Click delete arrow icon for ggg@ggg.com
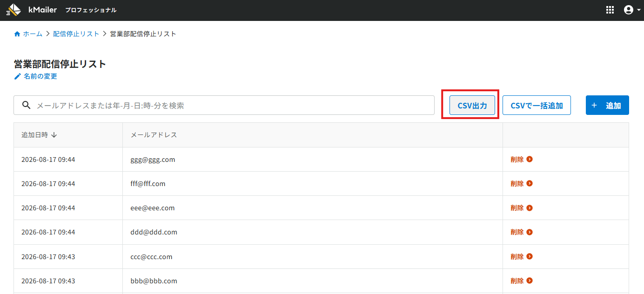This screenshot has height=294, width=644. tap(530, 159)
